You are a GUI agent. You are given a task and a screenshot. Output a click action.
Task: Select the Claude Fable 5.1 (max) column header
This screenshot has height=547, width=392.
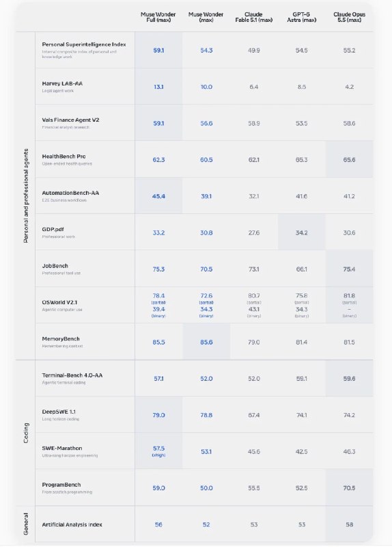(x=253, y=17)
